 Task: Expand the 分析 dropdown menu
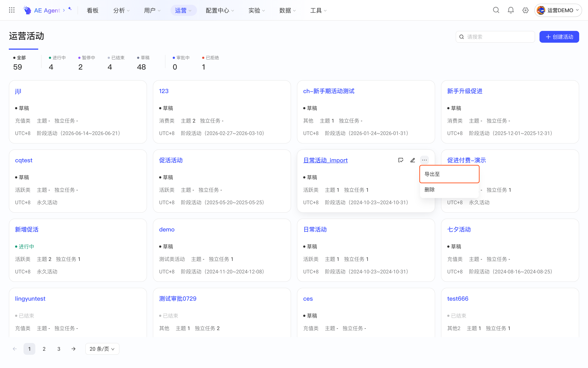[x=121, y=10]
